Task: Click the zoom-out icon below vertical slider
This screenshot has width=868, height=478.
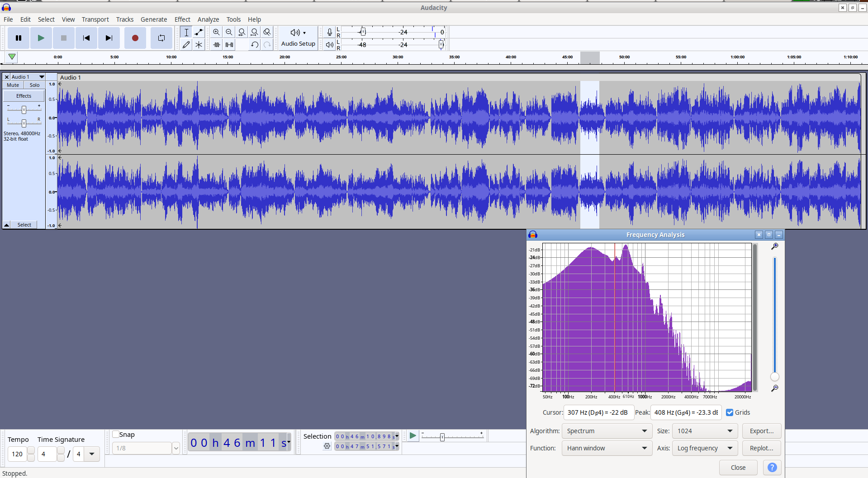Action: pos(775,388)
